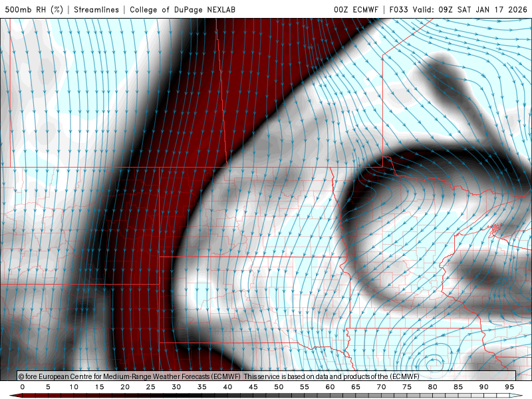The height and width of the screenshot is (399, 532).
Task: Click the "College of DuPage NEXLAB" header text
Action: (182, 9)
